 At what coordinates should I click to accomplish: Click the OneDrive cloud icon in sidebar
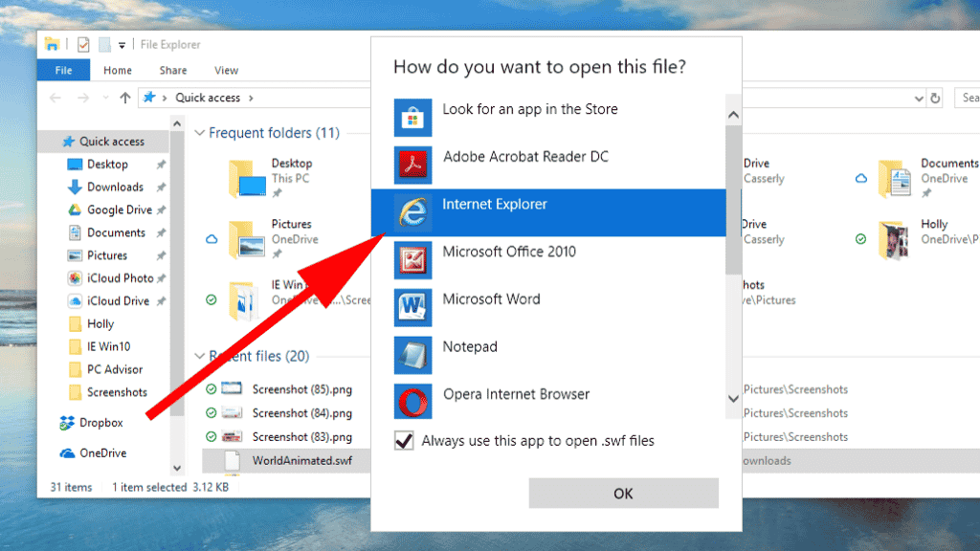(x=67, y=452)
